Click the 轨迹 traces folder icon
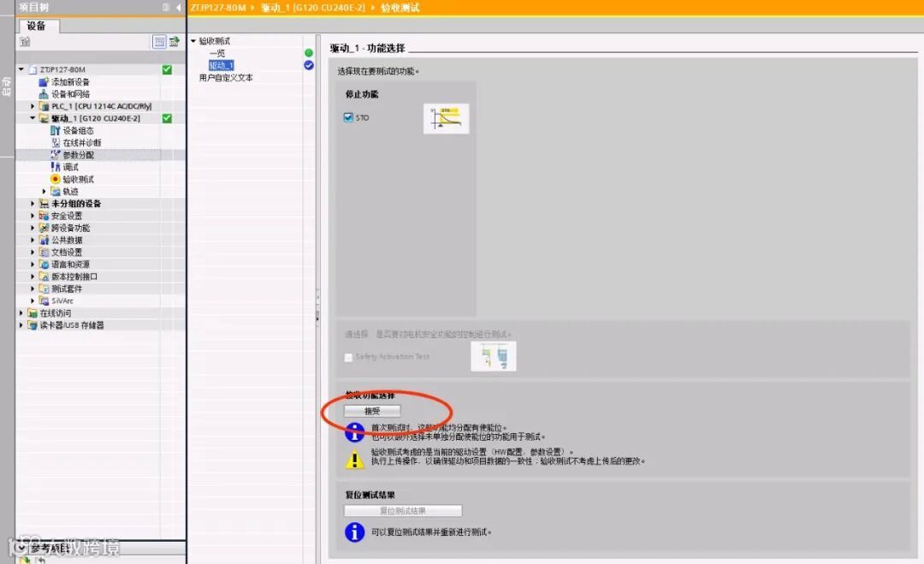Screen dimensions: 924x564 tap(56, 192)
